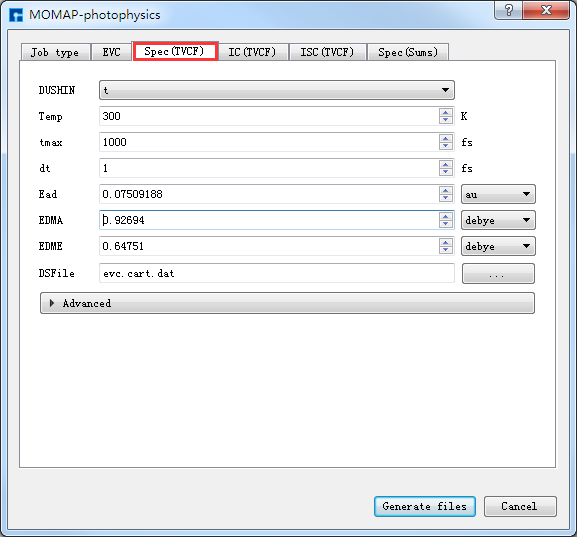577x537 pixels.
Task: Close the MOMAP-photophysics window
Action: point(546,10)
